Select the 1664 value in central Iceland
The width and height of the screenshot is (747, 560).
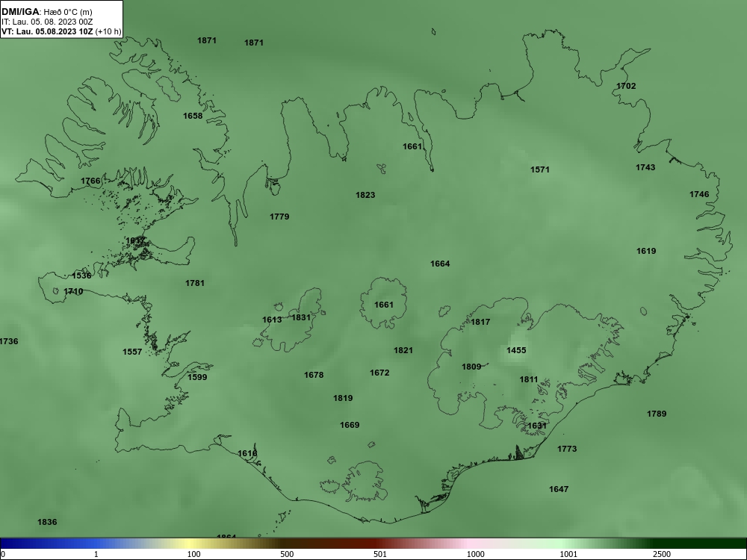(x=440, y=264)
